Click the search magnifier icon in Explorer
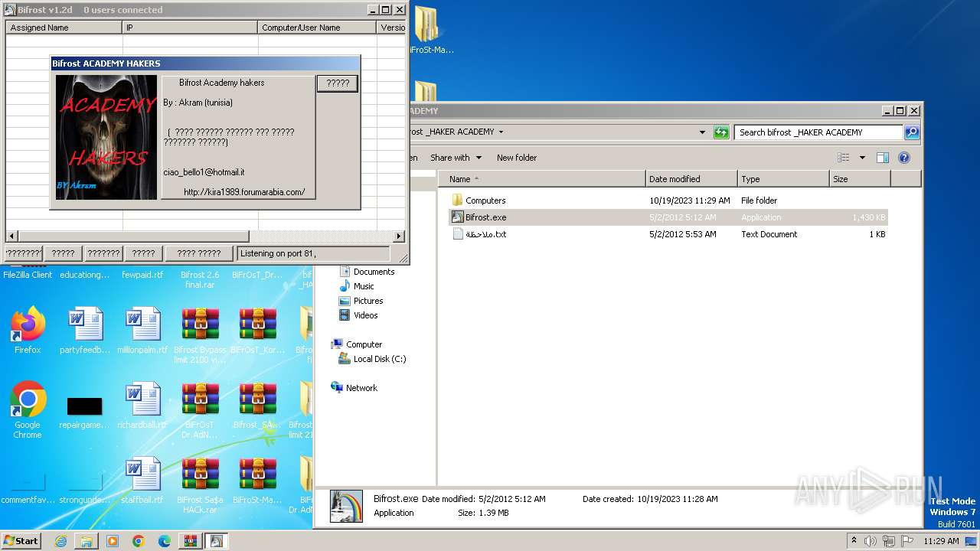 911,132
